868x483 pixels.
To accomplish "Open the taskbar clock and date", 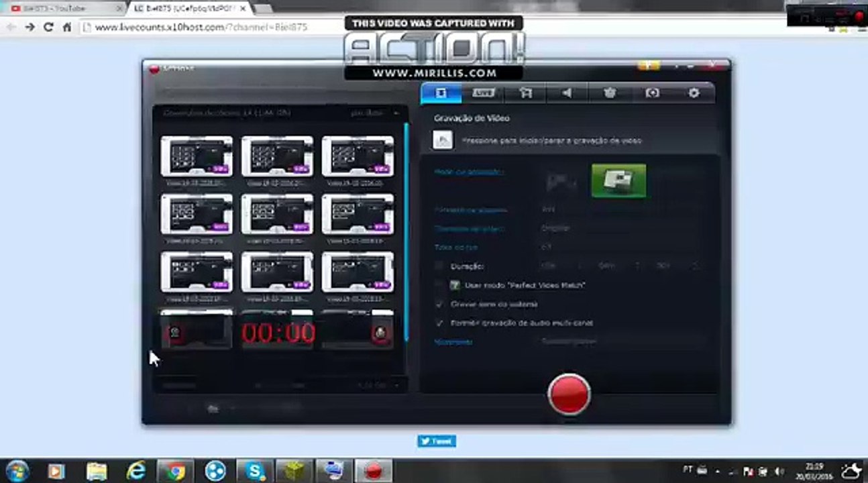I will coord(814,470).
